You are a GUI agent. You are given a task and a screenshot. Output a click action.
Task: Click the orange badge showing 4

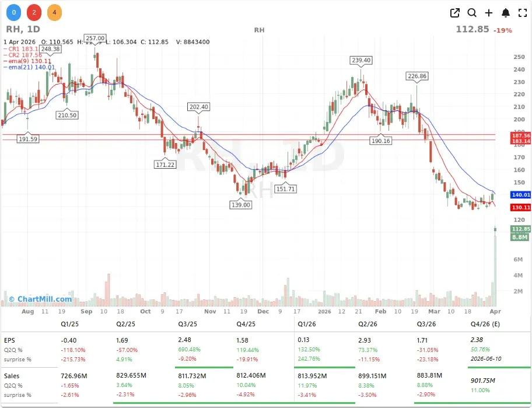(x=54, y=12)
